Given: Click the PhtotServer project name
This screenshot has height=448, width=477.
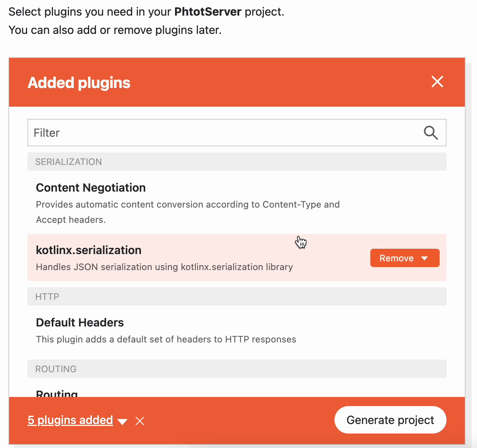Looking at the screenshot, I should [x=208, y=12].
